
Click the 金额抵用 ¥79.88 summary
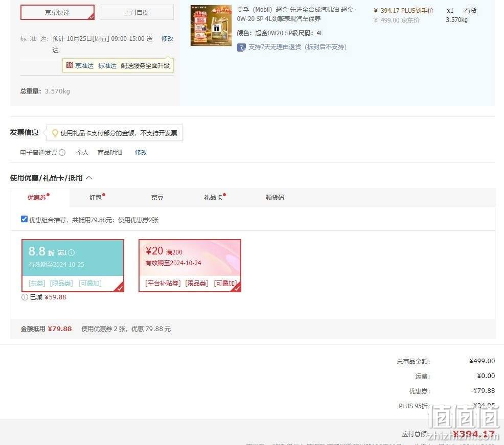click(47, 329)
